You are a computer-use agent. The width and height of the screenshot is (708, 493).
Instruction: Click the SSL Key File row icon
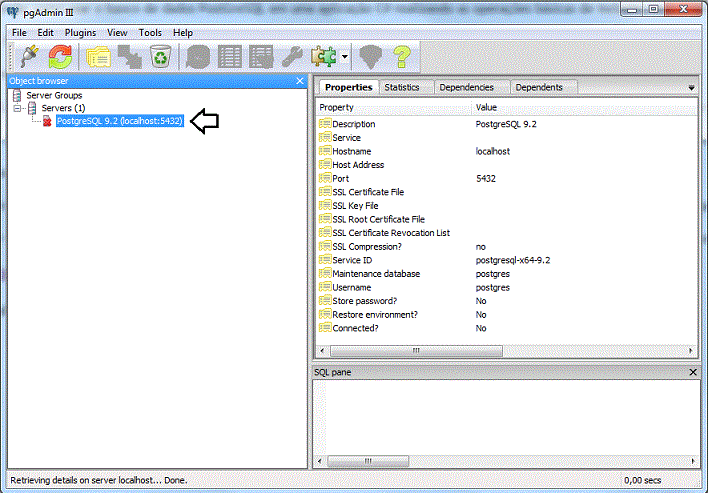(325, 205)
